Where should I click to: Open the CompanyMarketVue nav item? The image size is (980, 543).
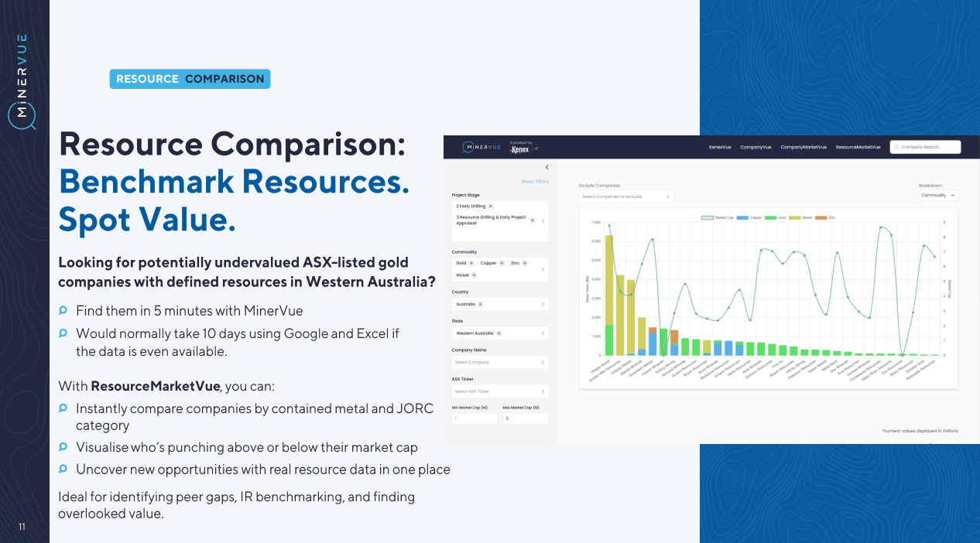803,147
